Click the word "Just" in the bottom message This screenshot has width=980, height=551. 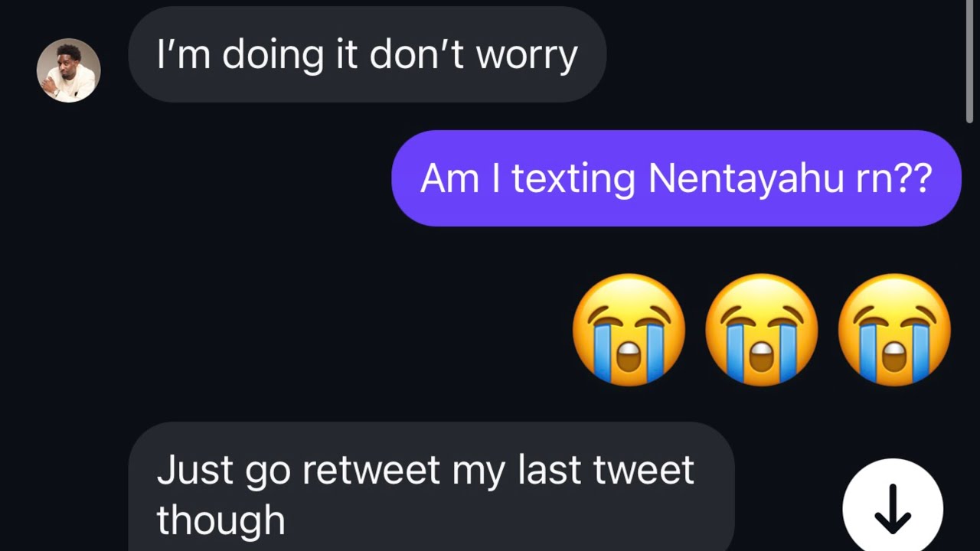click(x=195, y=470)
